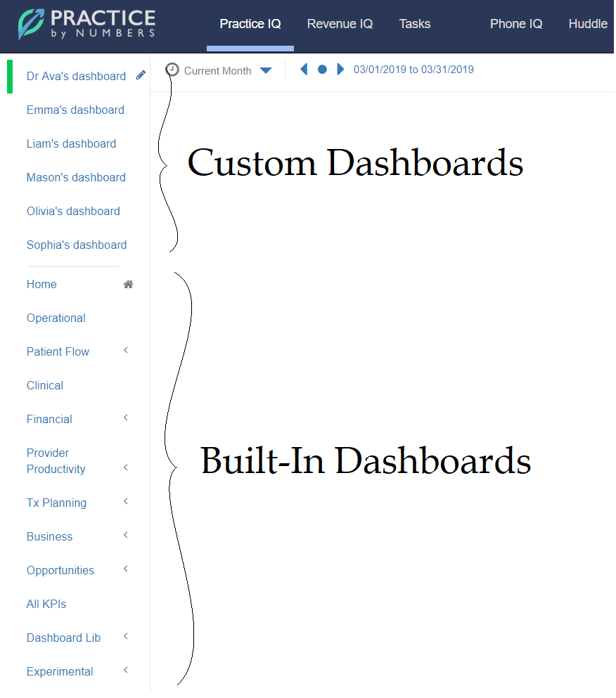Open the Current Month dropdown arrow

[267, 70]
